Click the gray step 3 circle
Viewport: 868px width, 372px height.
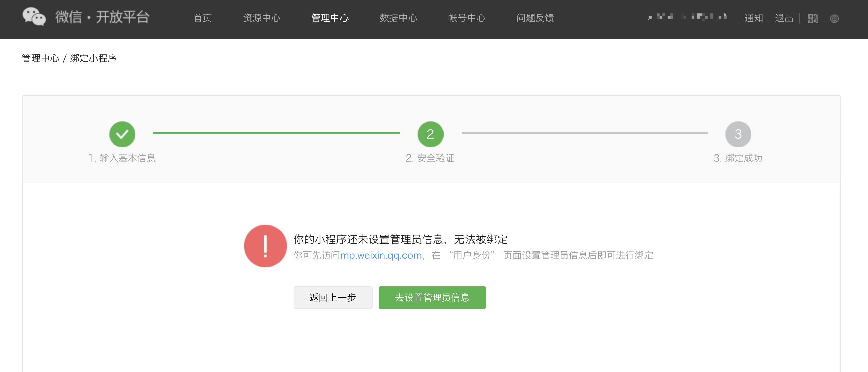[738, 134]
